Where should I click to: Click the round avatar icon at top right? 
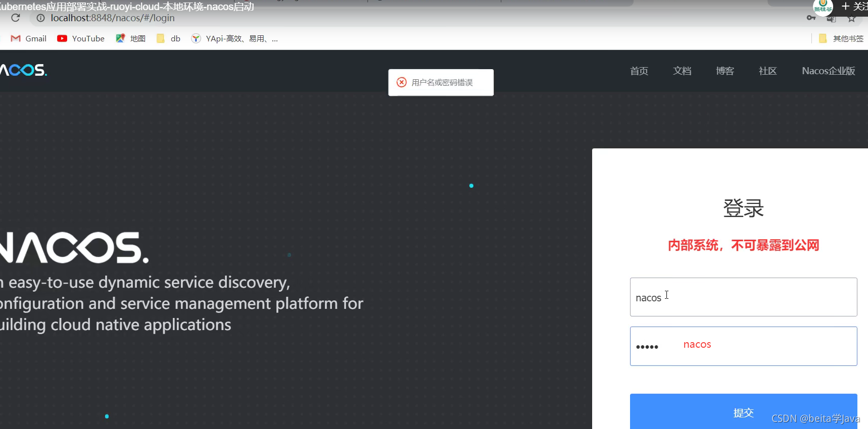point(823,7)
